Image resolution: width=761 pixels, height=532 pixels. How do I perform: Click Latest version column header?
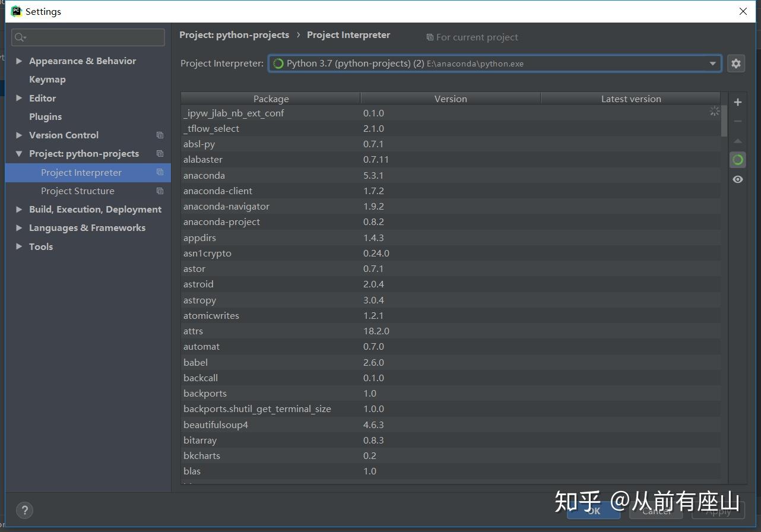[631, 99]
